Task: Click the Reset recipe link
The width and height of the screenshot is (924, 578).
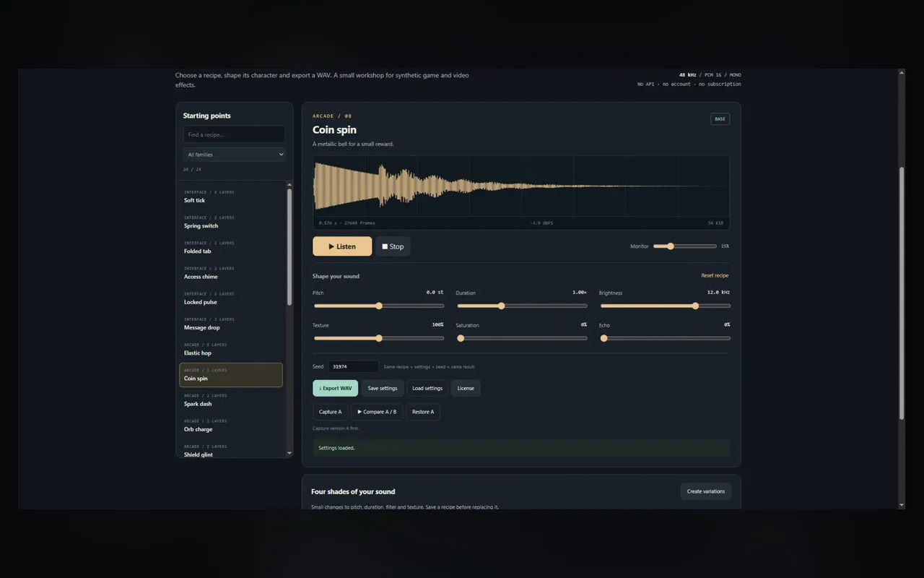Action: click(715, 275)
